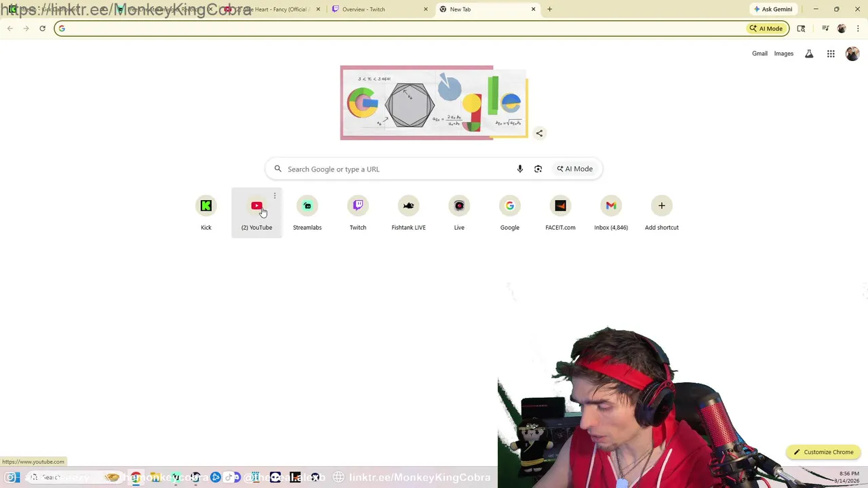Go forward to next page

tap(26, 28)
